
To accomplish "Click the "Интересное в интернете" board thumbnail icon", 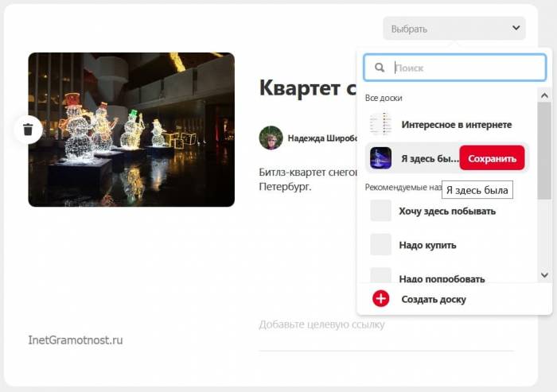I will pos(381,125).
